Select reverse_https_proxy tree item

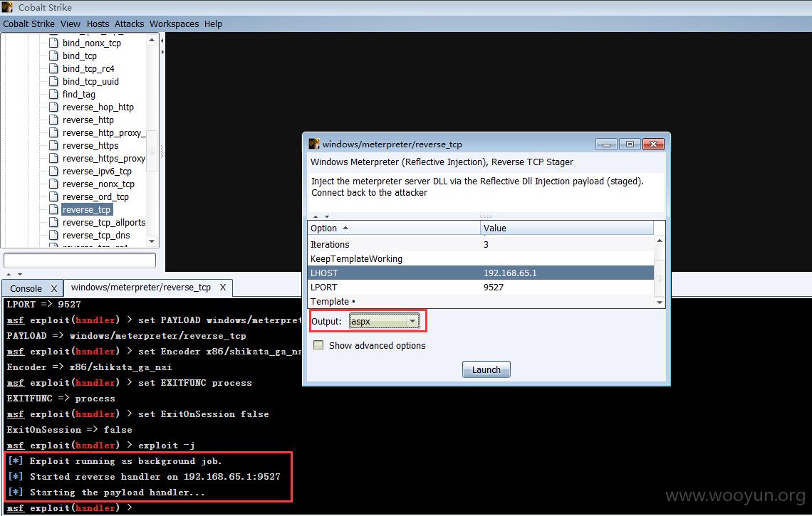coord(103,159)
